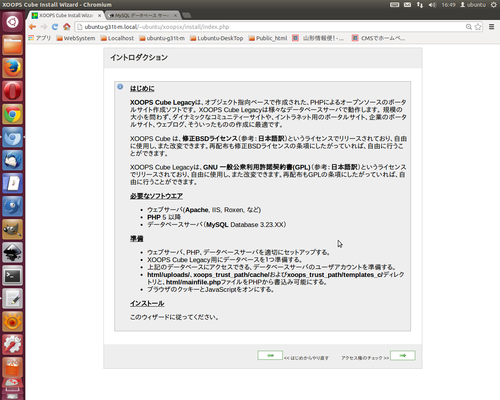Open the 山形情報便 bookmark
Image resolution: width=500 pixels, height=400 pixels.
[318, 38]
